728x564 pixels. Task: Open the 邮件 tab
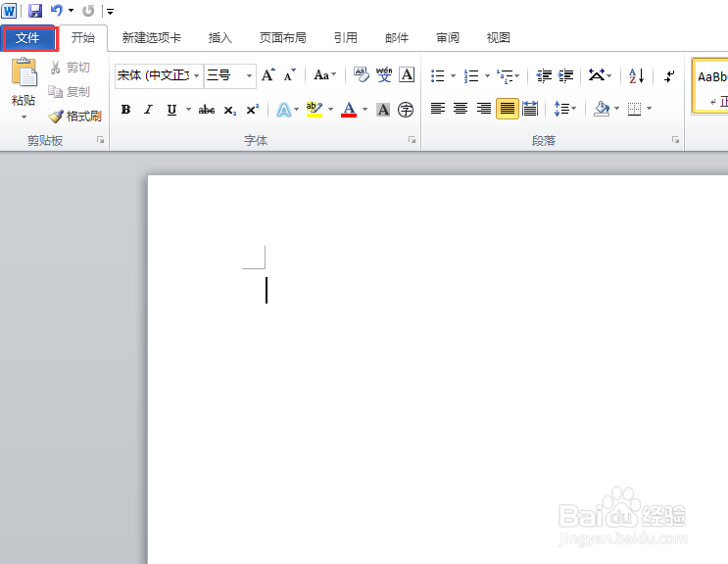point(397,38)
